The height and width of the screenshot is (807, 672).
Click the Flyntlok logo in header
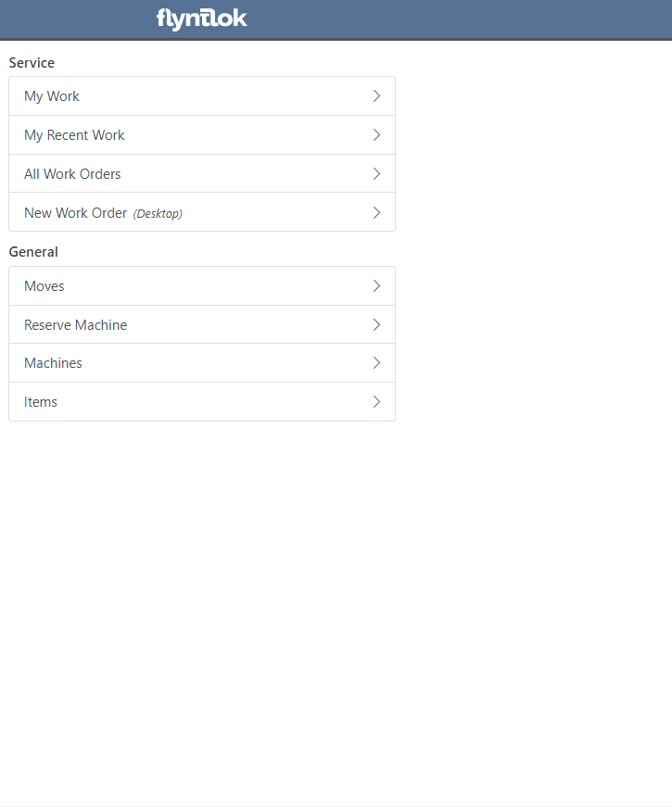coord(201,19)
